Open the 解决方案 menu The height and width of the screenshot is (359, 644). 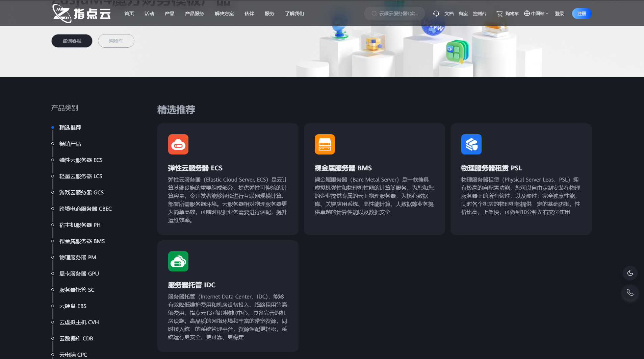click(224, 14)
